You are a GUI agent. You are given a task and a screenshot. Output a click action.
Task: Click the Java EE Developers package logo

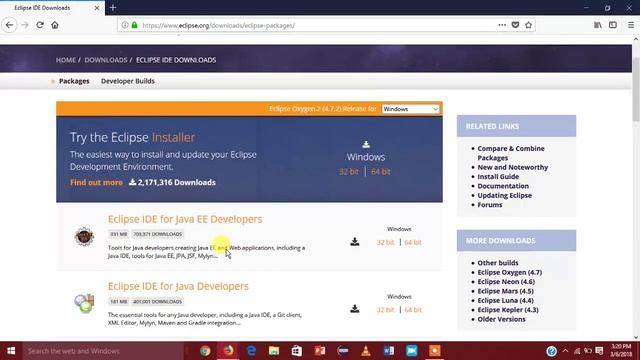(84, 236)
